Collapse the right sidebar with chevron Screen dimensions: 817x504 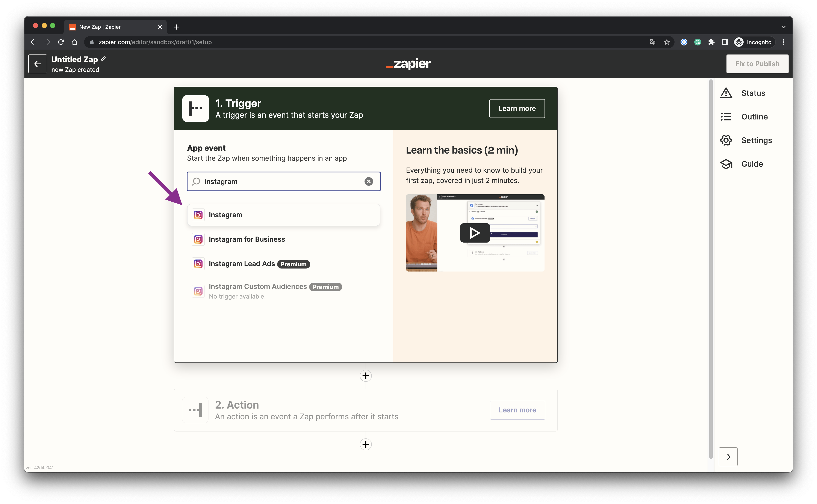[x=728, y=457]
